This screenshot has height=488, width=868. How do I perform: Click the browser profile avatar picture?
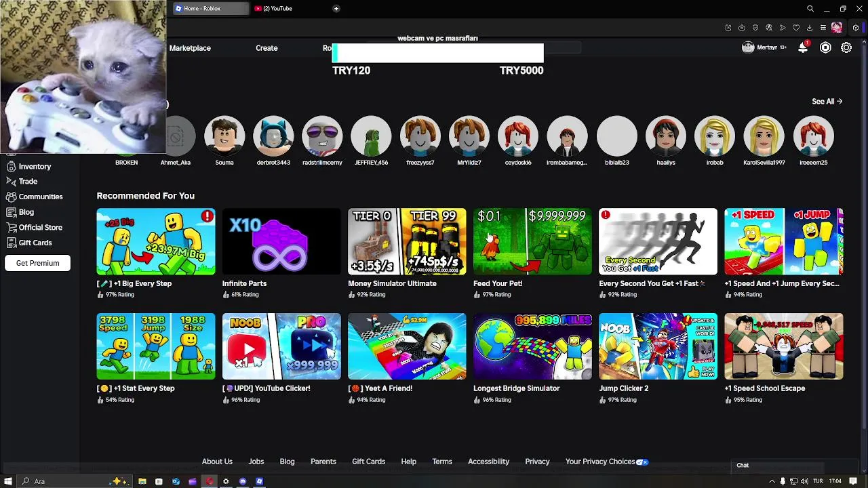(x=837, y=28)
